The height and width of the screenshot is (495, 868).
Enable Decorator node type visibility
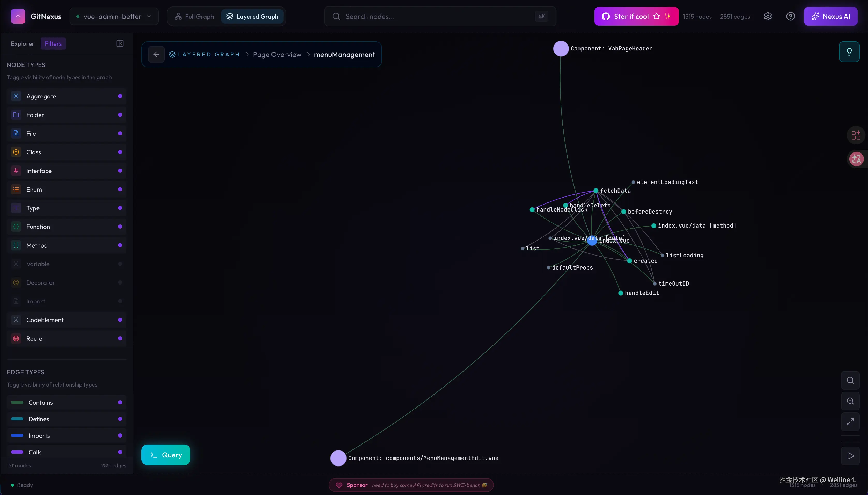[120, 282]
